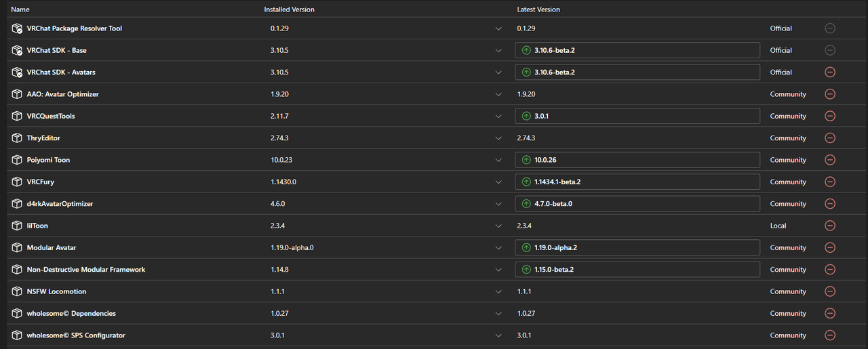Image resolution: width=868 pixels, height=349 pixels.
Task: Click the Name column header
Action: (x=20, y=9)
